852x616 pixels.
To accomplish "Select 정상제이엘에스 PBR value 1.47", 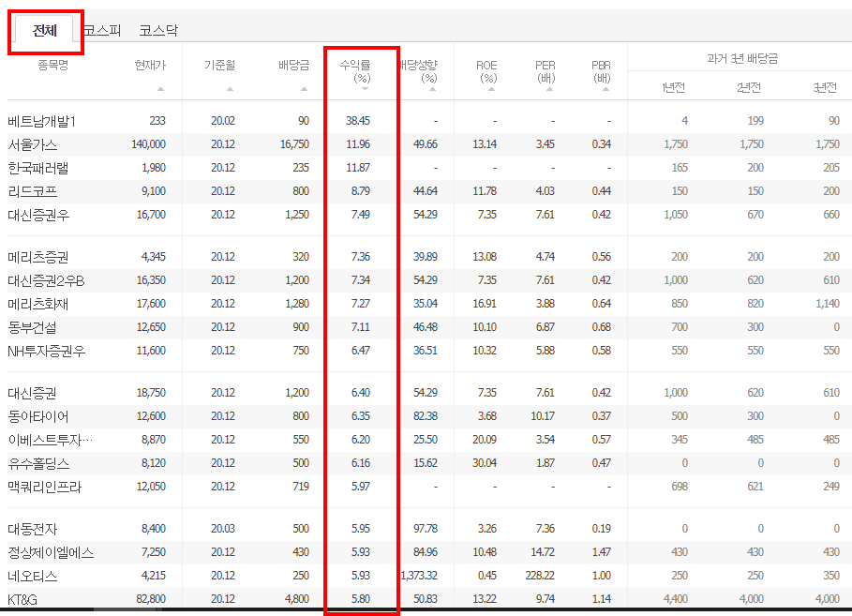I will click(x=601, y=552).
